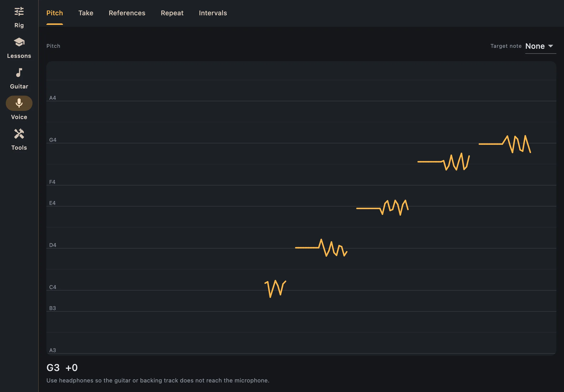Click the Pitch section heading above graph

pyautogui.click(x=53, y=46)
